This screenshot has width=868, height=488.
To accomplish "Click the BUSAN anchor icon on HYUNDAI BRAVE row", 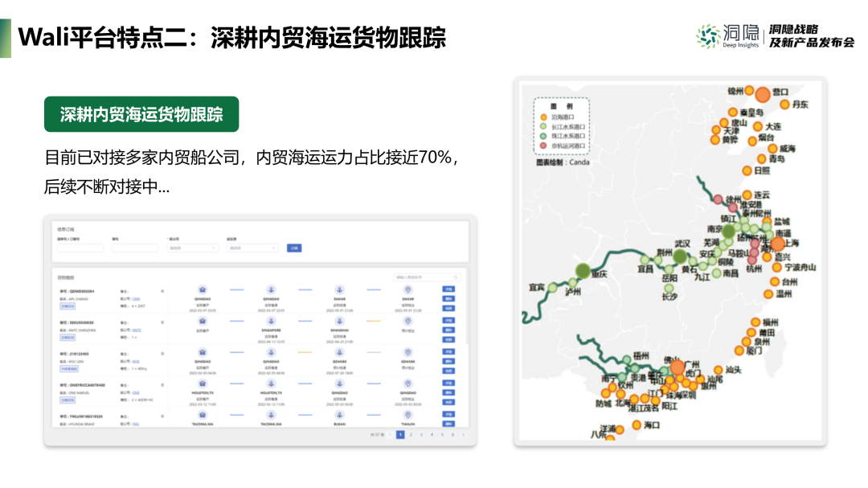I will point(339,416).
